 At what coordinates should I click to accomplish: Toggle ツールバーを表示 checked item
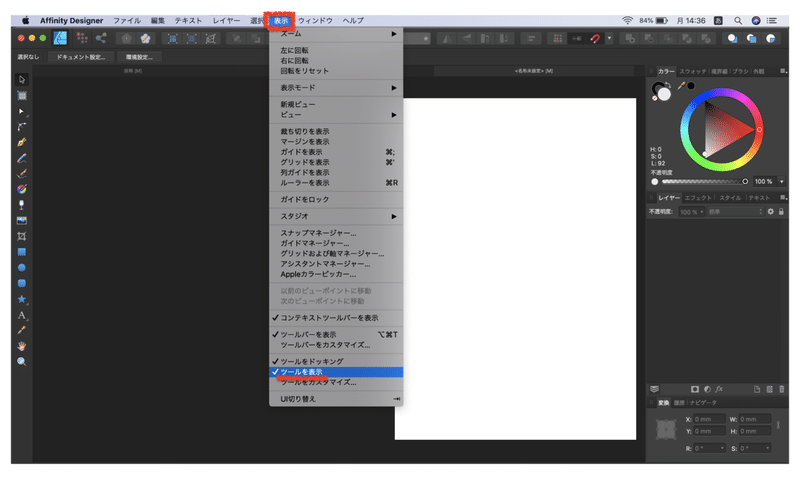tap(336, 335)
